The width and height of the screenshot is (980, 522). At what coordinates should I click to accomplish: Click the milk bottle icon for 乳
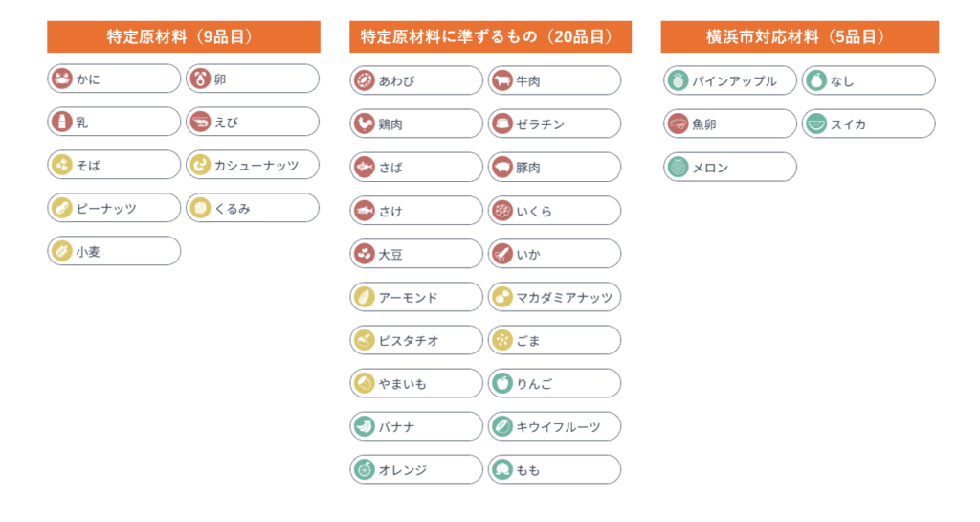[61, 122]
